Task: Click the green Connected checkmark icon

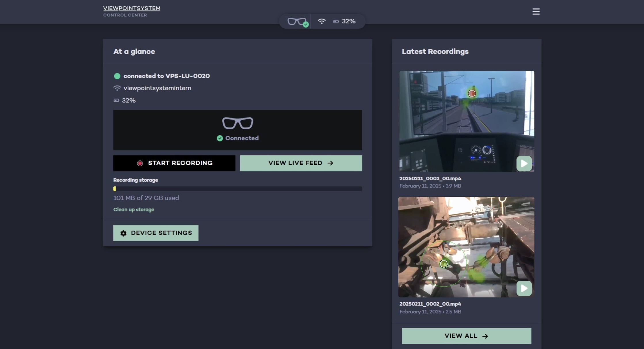Action: [220, 138]
